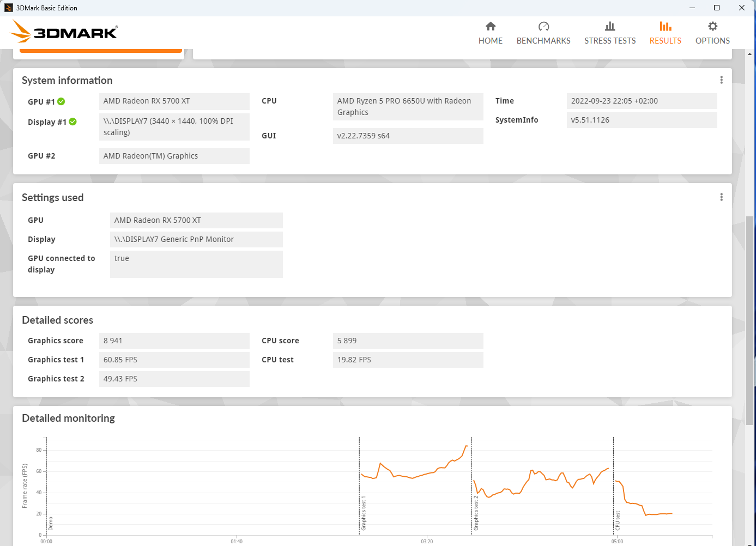
Task: Click the Frame rate (FPS) axis label
Action: pyautogui.click(x=25, y=486)
